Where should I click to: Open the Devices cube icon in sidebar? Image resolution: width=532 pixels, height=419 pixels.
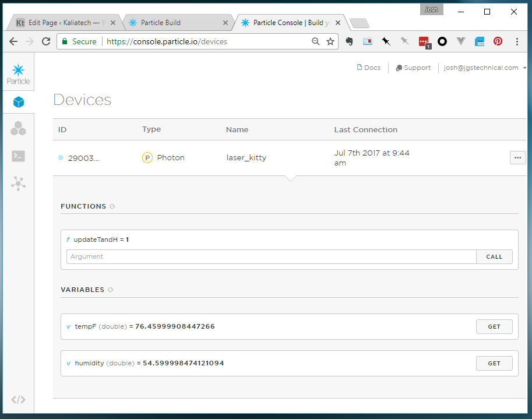click(x=19, y=102)
